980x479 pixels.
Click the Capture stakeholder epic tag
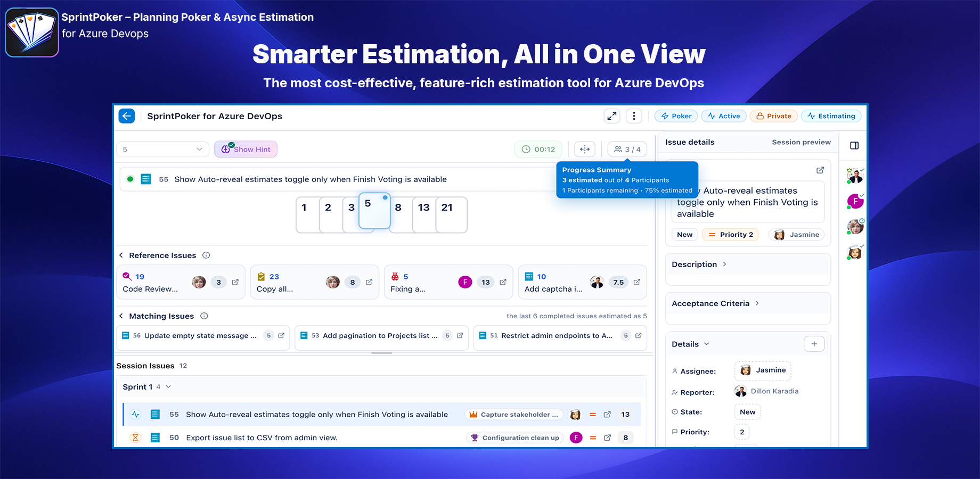pyautogui.click(x=514, y=415)
